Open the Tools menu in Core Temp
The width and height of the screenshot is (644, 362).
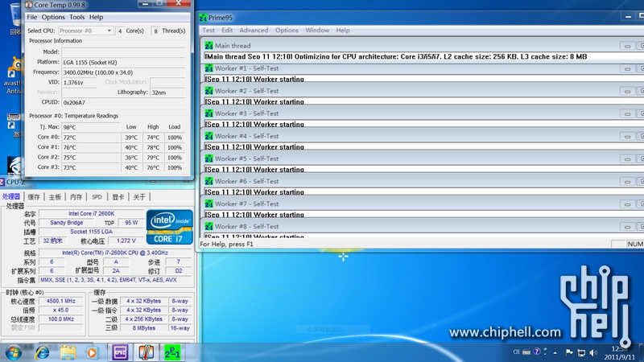click(77, 17)
